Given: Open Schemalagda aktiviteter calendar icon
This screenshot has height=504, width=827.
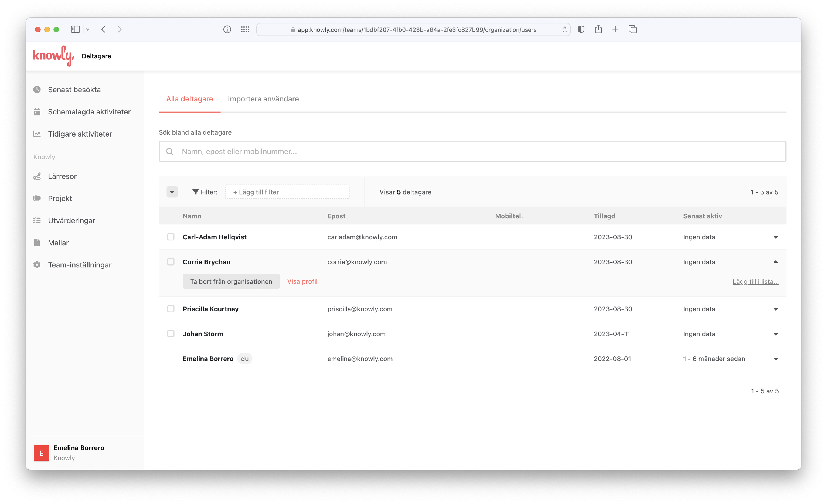Looking at the screenshot, I should pos(37,112).
